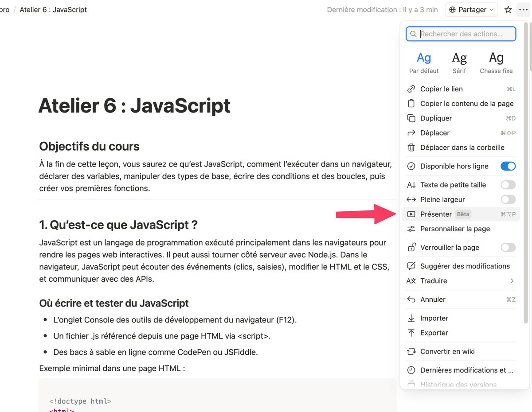Image resolution: width=532 pixels, height=412 pixels.
Task: Enable the Texte de petite taille switch
Action: coord(508,185)
